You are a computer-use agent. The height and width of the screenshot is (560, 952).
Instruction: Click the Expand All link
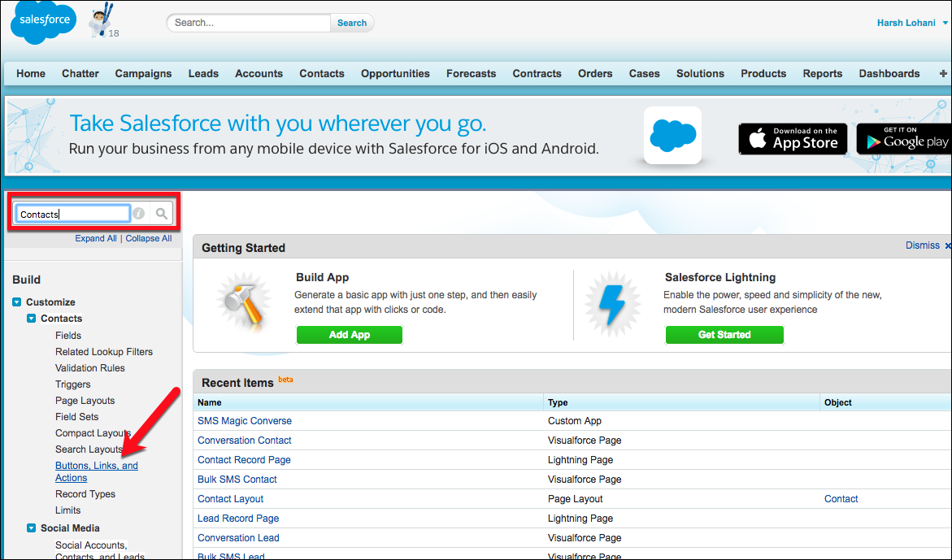96,238
